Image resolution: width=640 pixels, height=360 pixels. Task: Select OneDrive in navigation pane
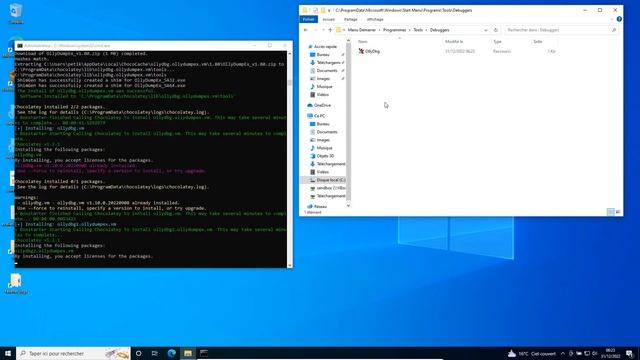pos(322,105)
